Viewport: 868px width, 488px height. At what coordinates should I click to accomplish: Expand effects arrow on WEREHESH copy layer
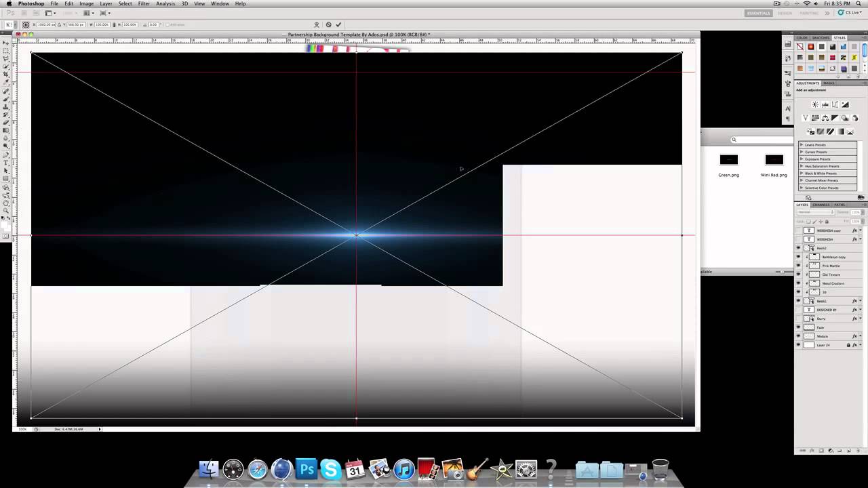pyautogui.click(x=861, y=230)
